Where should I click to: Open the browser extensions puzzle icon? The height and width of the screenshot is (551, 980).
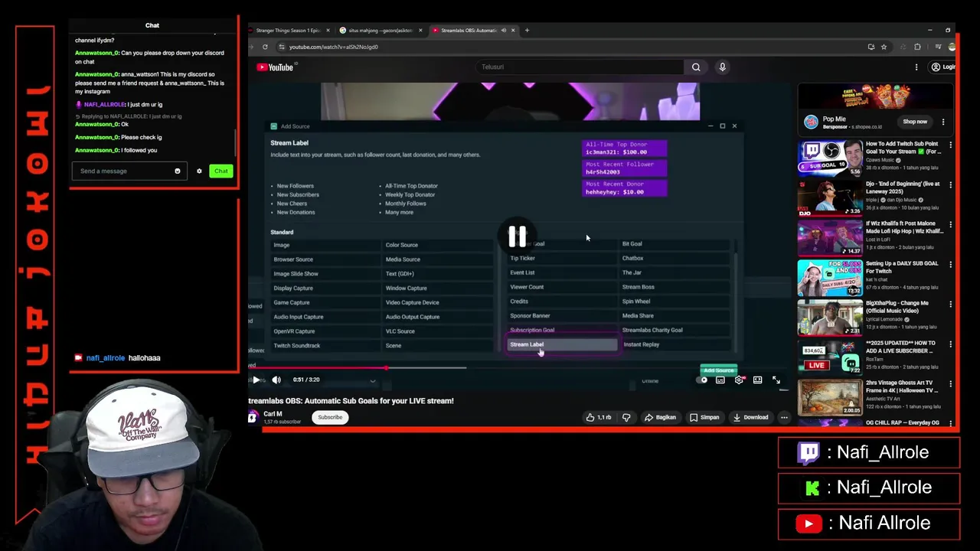(x=918, y=47)
